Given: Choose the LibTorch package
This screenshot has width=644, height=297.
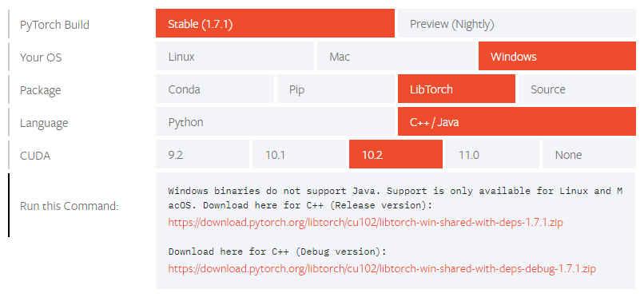Looking at the screenshot, I should [456, 89].
